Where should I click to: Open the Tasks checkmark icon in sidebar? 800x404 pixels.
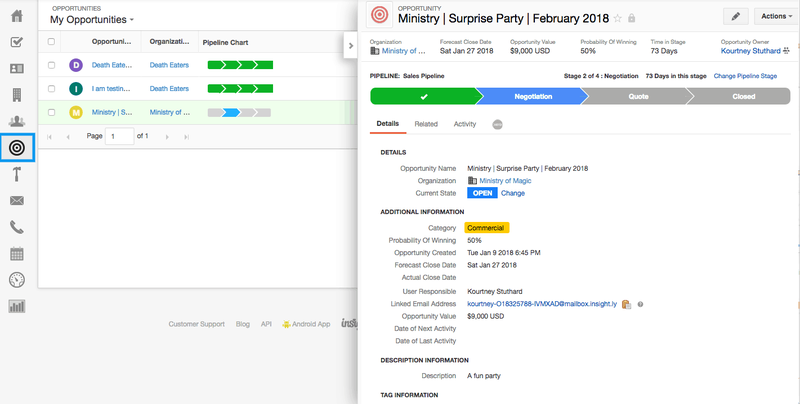(17, 42)
